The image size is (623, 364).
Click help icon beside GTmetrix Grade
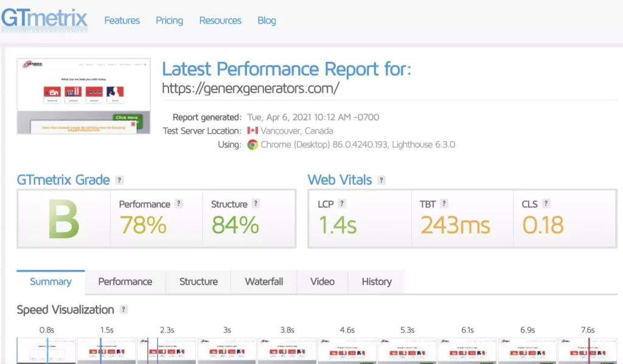click(x=120, y=180)
